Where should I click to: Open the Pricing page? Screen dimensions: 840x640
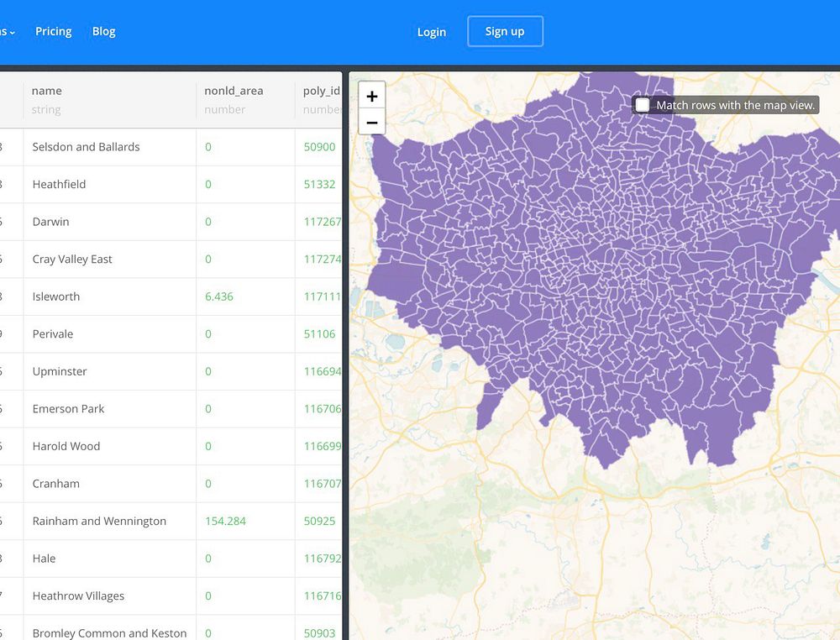pyautogui.click(x=54, y=32)
